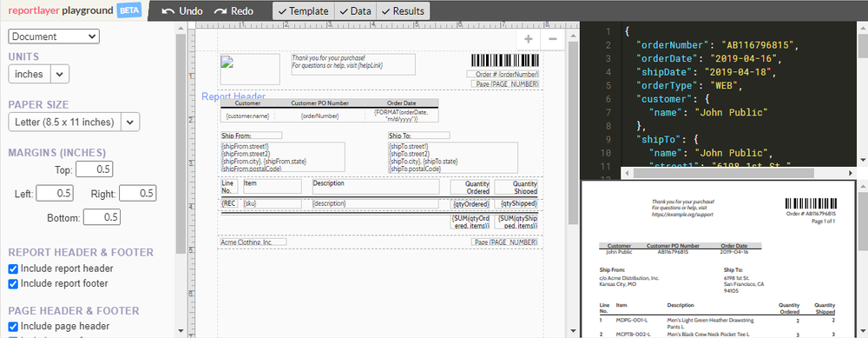Select the {qtyOrdered} field
Image resolution: width=868 pixels, height=338 pixels.
[470, 204]
